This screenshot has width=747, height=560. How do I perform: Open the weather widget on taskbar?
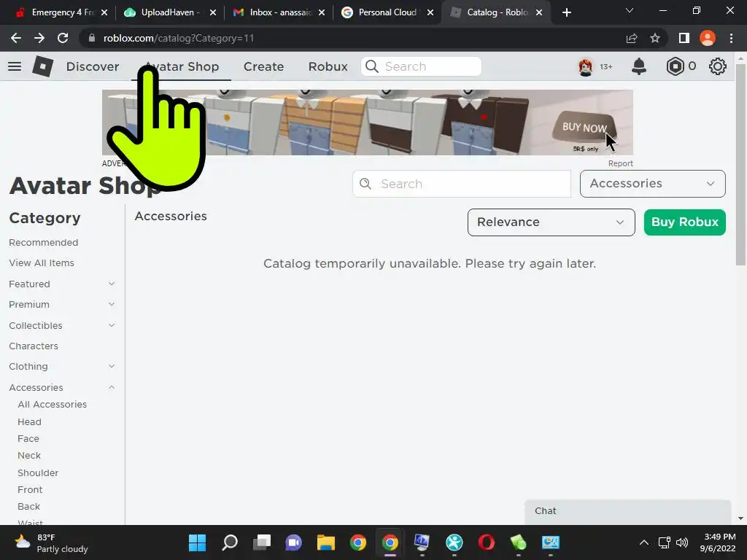(52, 542)
